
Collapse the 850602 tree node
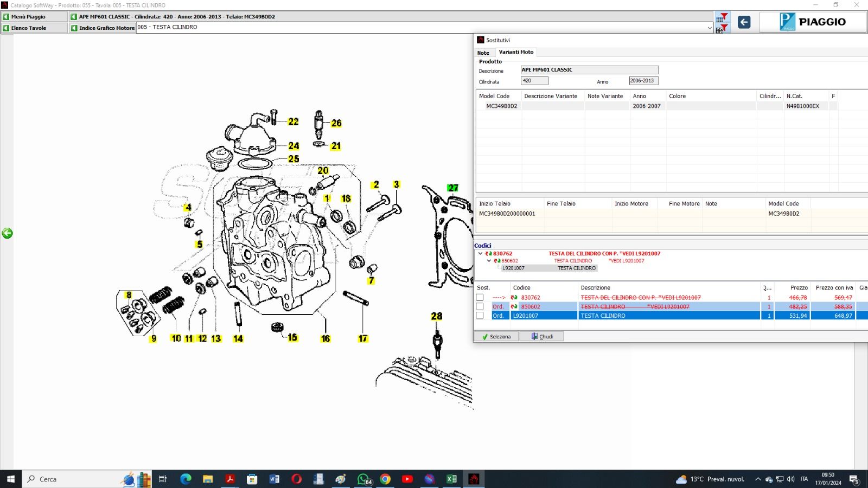489,261
